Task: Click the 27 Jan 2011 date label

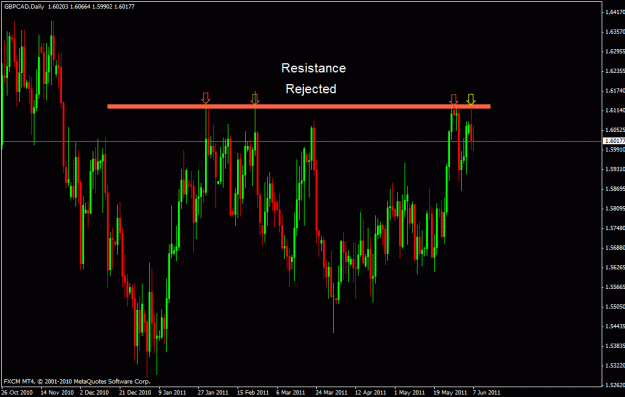Action: click(213, 393)
